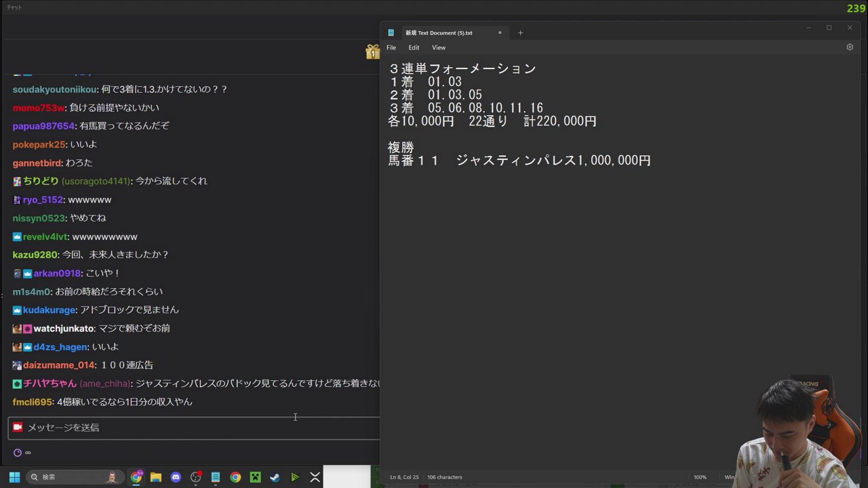This screenshot has height=488, width=868.
Task: Click username soudakyoutoniikou in chat
Action: click(x=55, y=89)
